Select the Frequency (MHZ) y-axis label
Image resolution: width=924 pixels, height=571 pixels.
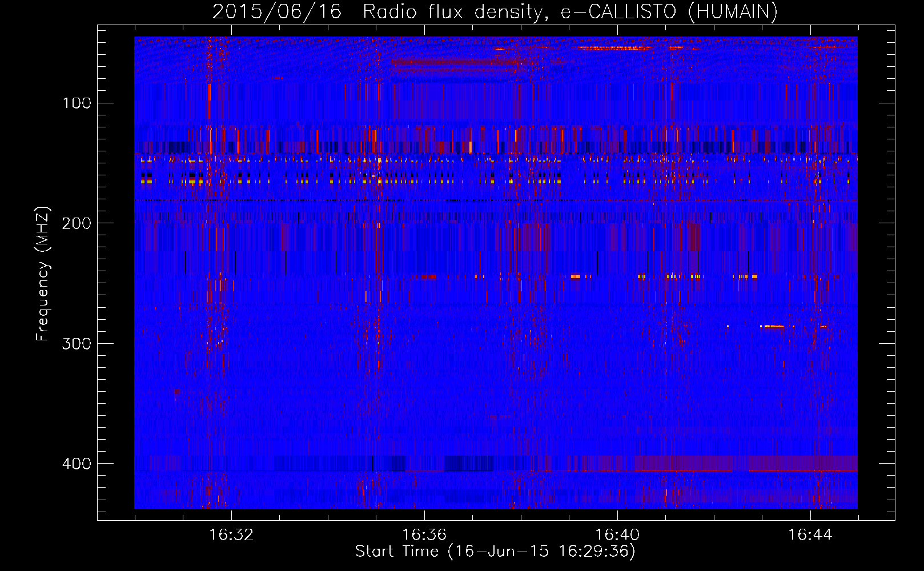43,274
